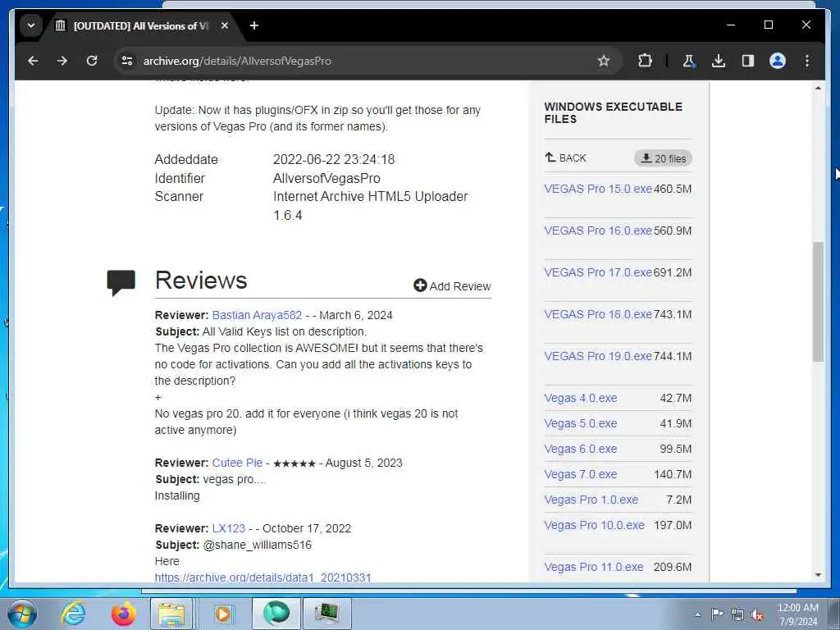Click the page scrollbar up arrow
Image resolution: width=840 pixels, height=630 pixels.
(818, 88)
